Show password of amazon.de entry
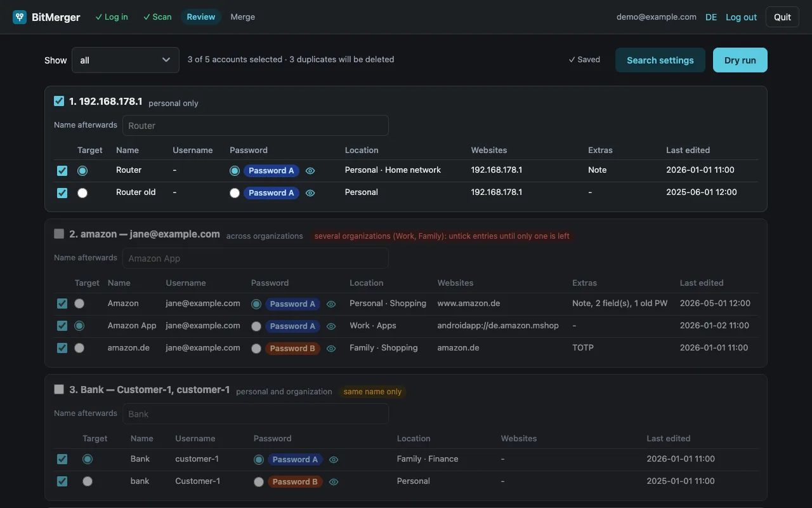This screenshot has height=508, width=812. [331, 349]
